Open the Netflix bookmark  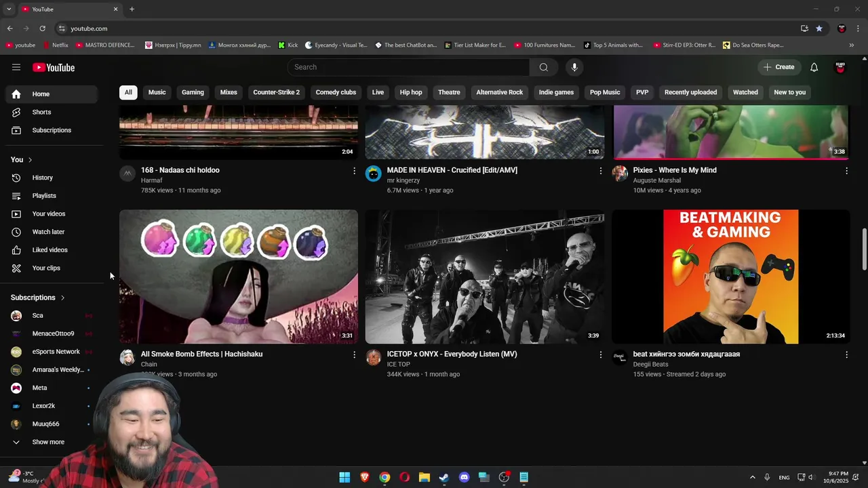55,45
